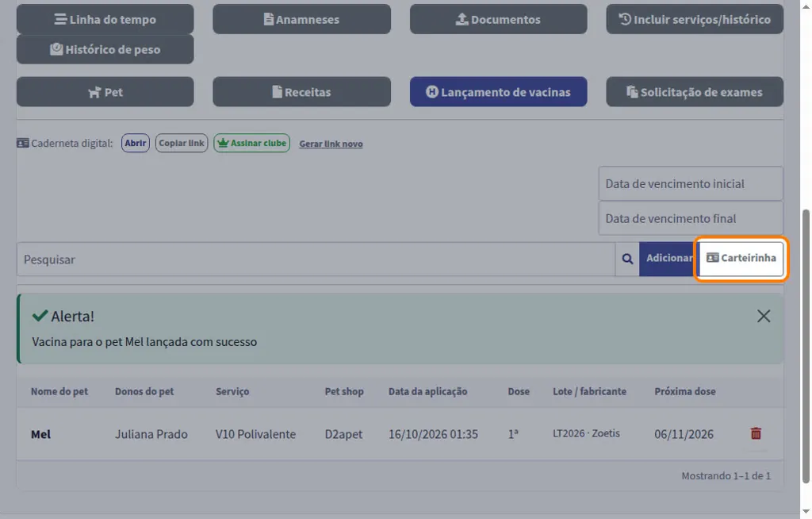Image resolution: width=812 pixels, height=519 pixels.
Task: Open the Carteirinha button
Action: pyautogui.click(x=741, y=258)
